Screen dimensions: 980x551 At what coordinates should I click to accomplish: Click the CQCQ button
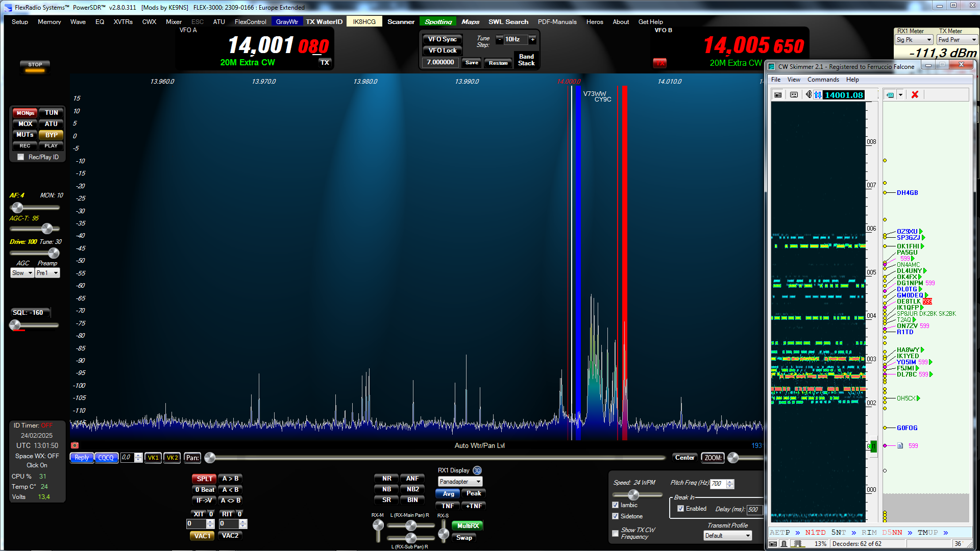pos(106,458)
